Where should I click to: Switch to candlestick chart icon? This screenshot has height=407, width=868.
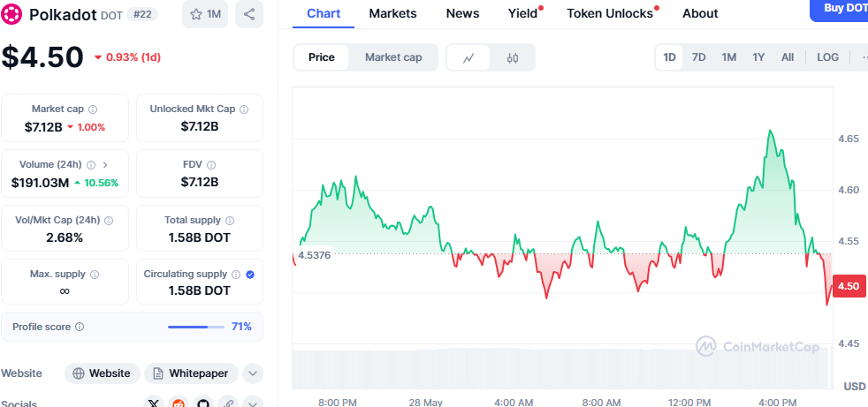[x=513, y=57]
